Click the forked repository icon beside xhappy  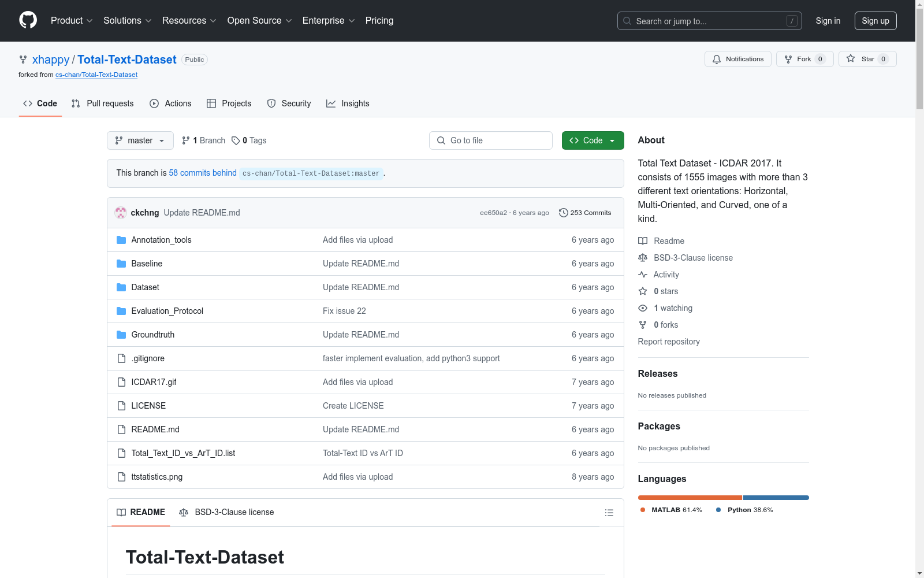23,60
